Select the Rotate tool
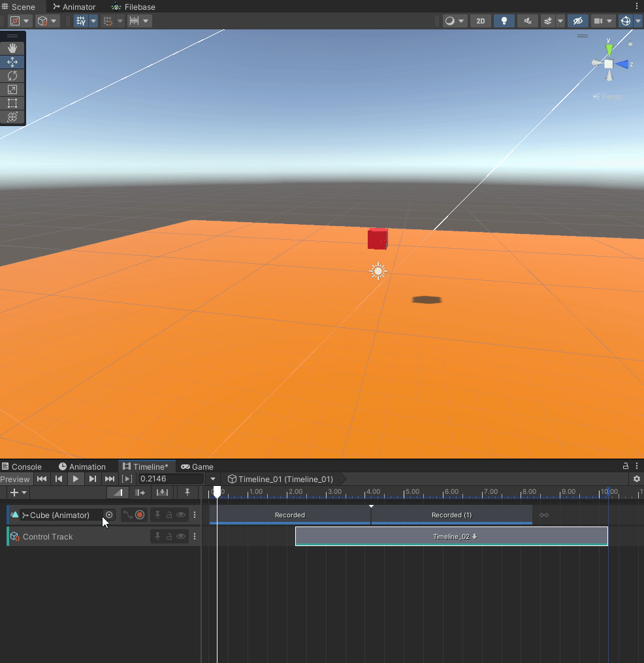Viewport: 644px width, 663px height. [12, 76]
